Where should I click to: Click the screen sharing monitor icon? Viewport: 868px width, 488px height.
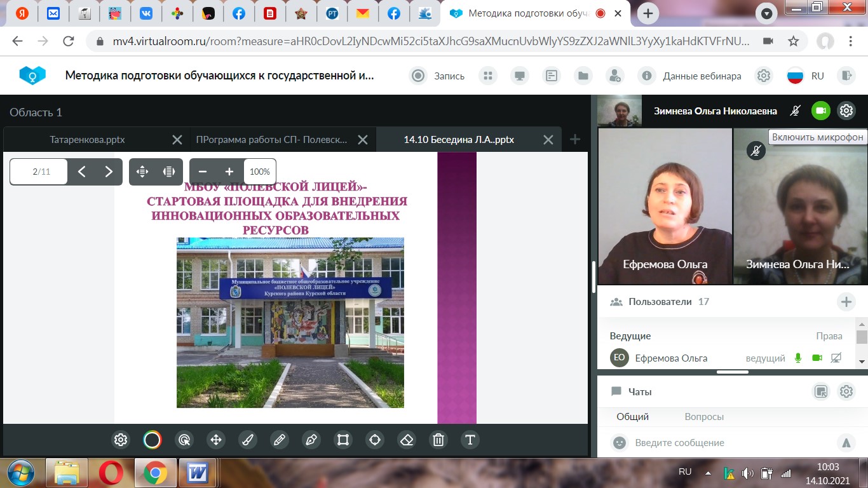[x=520, y=76]
